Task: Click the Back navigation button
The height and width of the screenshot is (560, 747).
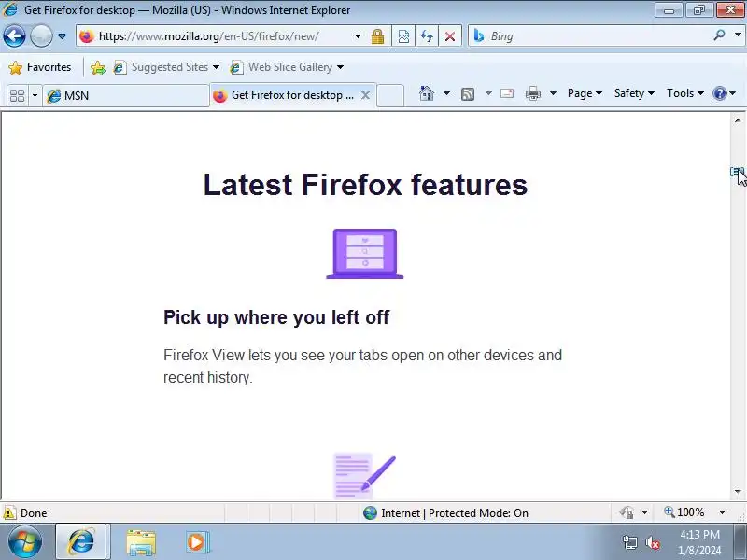Action: tap(14, 35)
